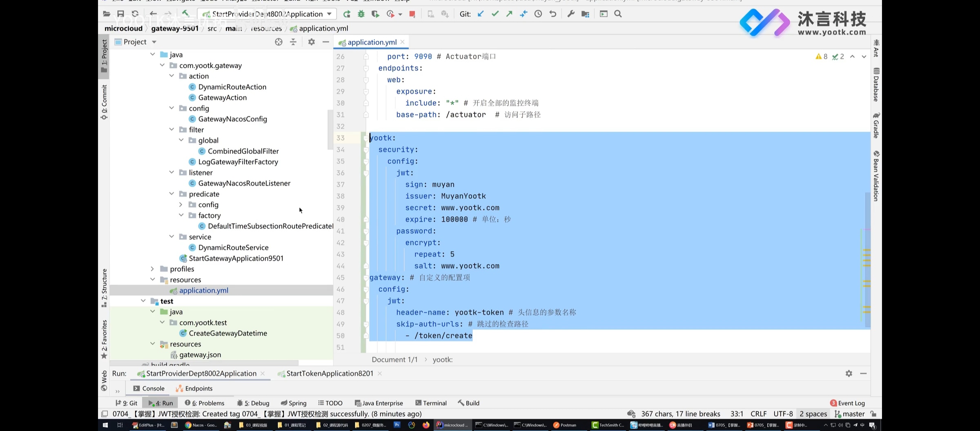This screenshot has width=980, height=431.
Task: Switch to StartTokenApplication8201 run tab
Action: tap(330, 373)
